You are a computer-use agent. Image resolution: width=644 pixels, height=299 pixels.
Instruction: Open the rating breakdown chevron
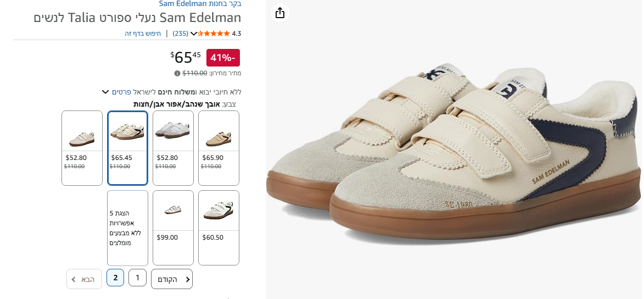tap(193, 34)
